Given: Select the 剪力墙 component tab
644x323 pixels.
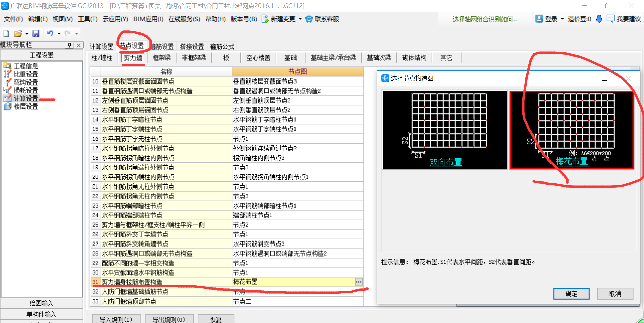Looking at the screenshot, I should [133, 58].
